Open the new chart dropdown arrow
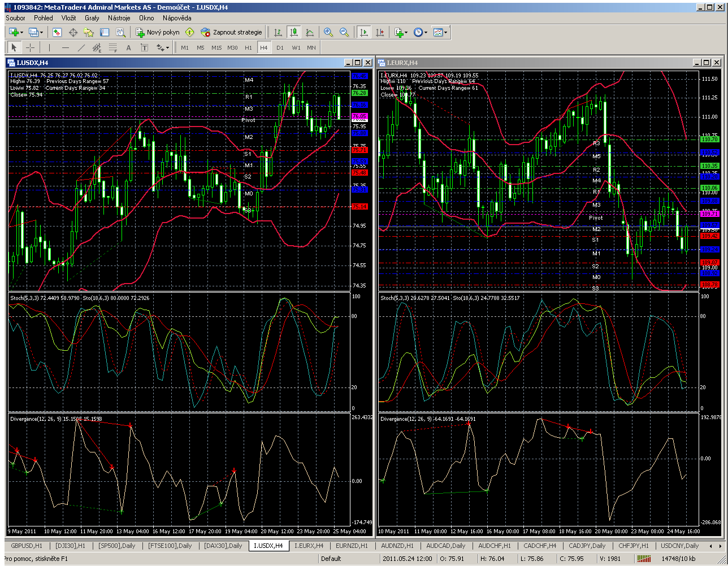This screenshot has height=566, width=728. (x=21, y=33)
